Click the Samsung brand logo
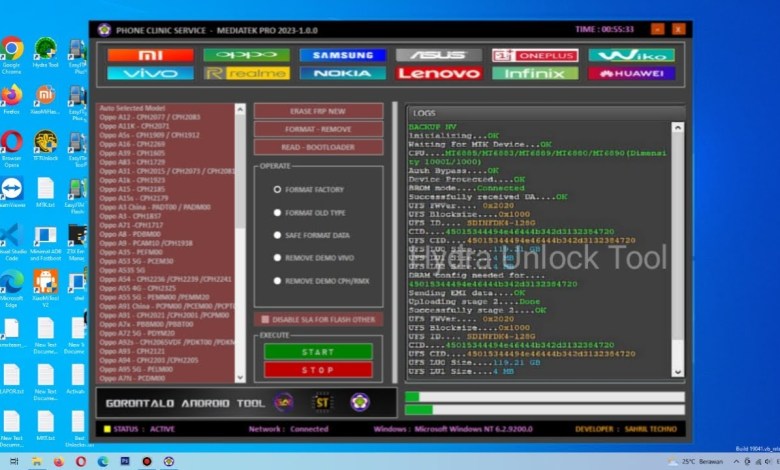The image size is (780, 470). pyautogui.click(x=342, y=55)
